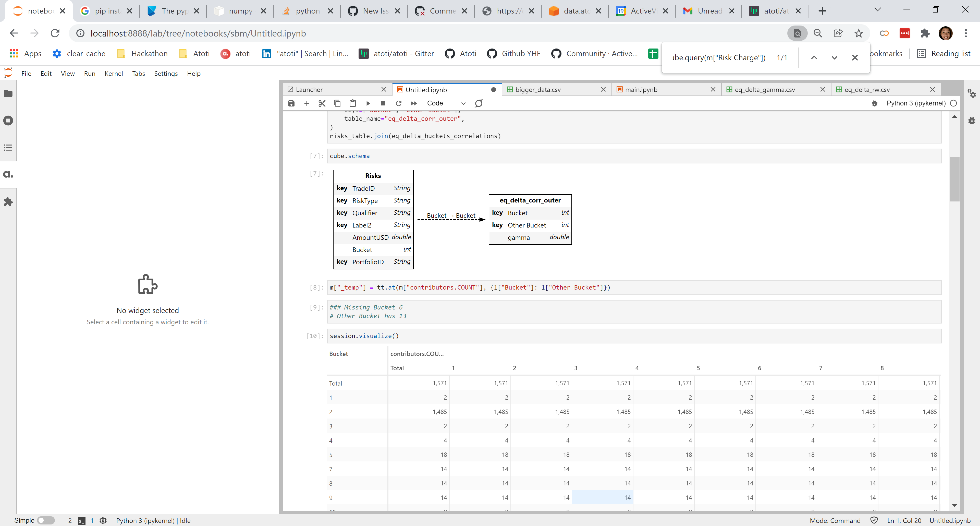Open the atoti panel in the sidebar
This screenshot has width=980, height=526.
click(x=8, y=174)
